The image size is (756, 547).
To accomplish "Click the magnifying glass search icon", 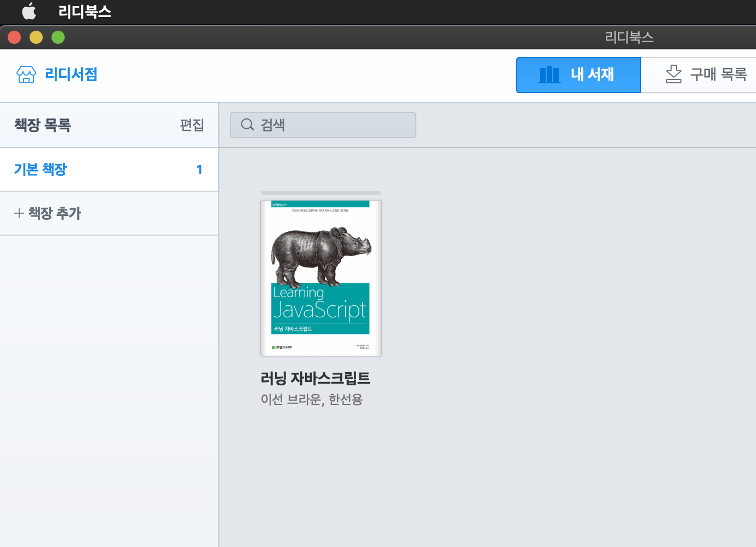I will tap(248, 125).
